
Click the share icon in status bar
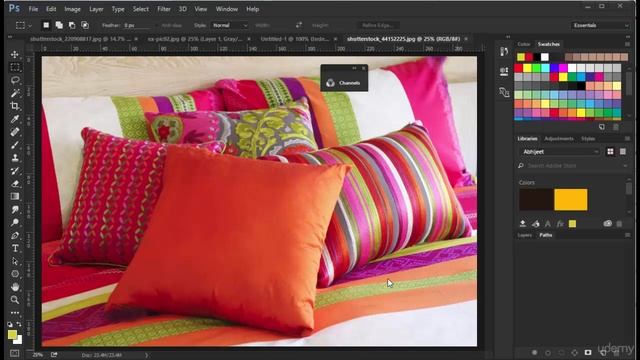point(54,355)
